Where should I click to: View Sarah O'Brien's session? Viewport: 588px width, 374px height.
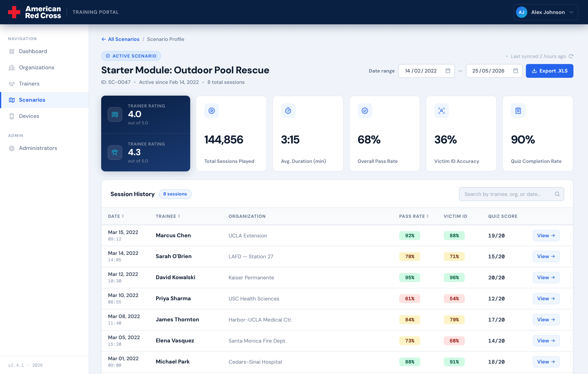click(546, 256)
